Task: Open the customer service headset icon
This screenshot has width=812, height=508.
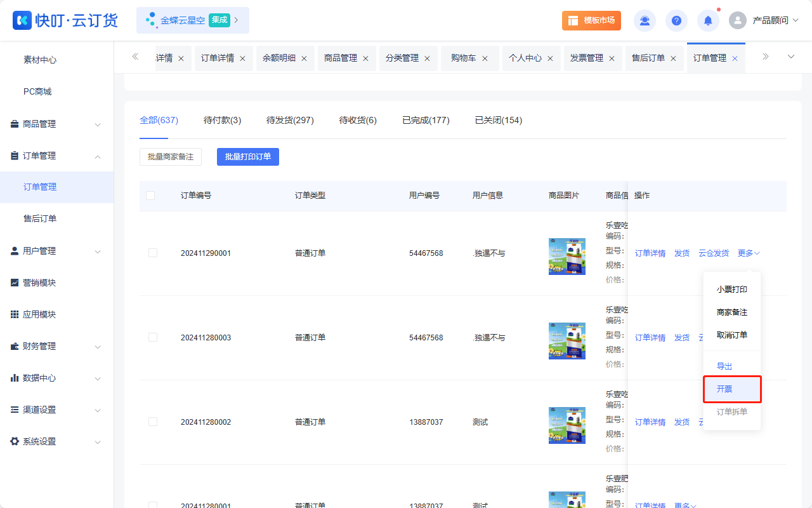Action: coord(645,20)
